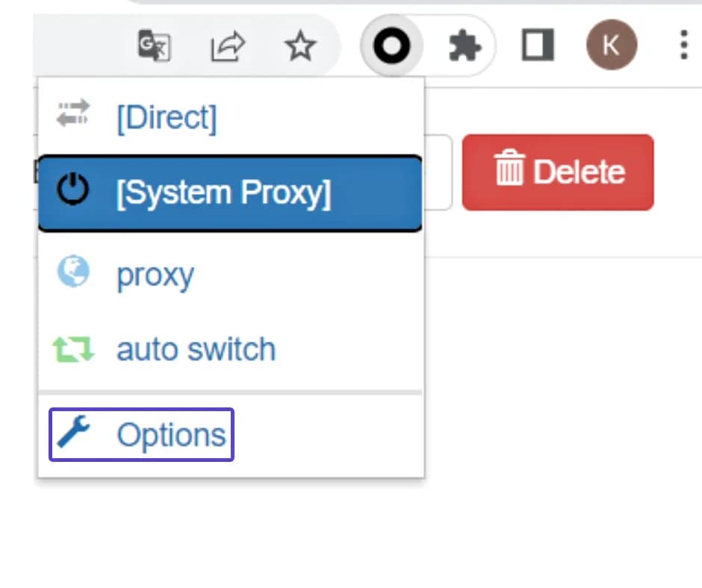Screen dimensions: 702x588
Task: Switch to the proxy profile
Action: coord(155,275)
